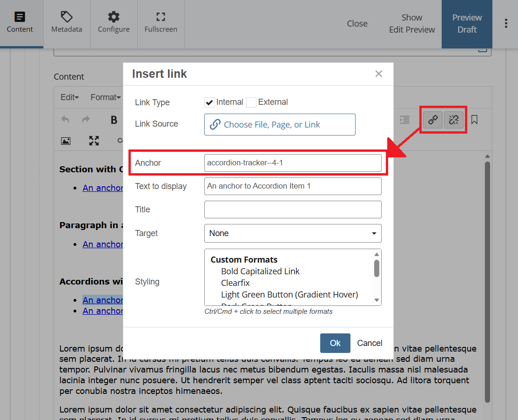Click the increase indent icon

(404, 120)
